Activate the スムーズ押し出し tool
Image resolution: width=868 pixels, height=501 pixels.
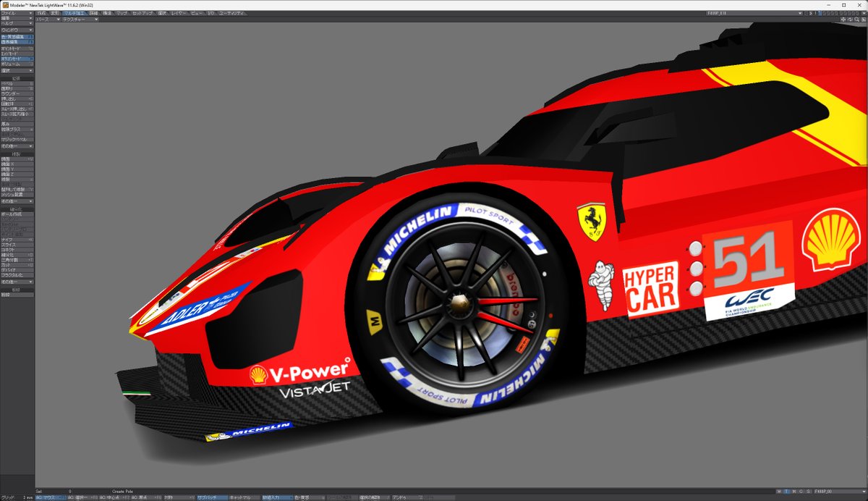tap(17, 109)
